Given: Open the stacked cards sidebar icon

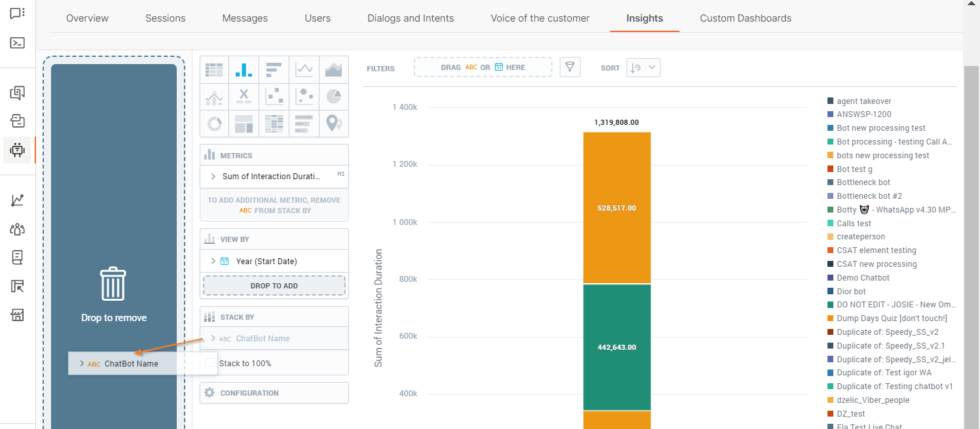Looking at the screenshot, I should point(18,121).
